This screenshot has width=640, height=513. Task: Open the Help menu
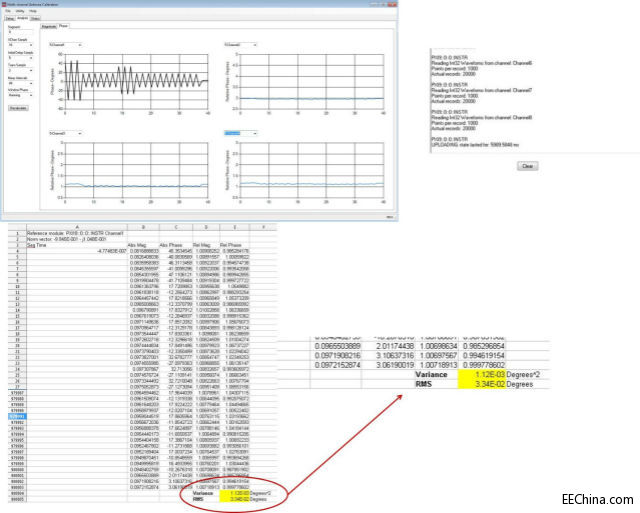[33, 11]
